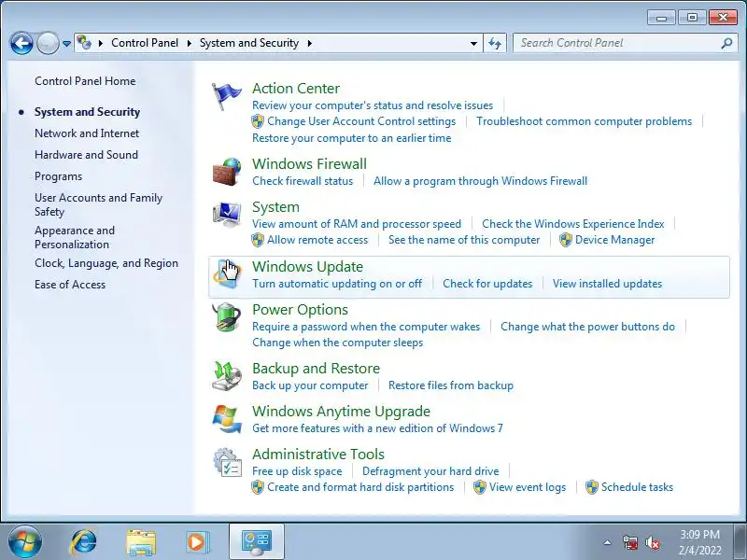747x560 pixels.
Task: Open Appearance and Personalization category
Action: point(75,237)
